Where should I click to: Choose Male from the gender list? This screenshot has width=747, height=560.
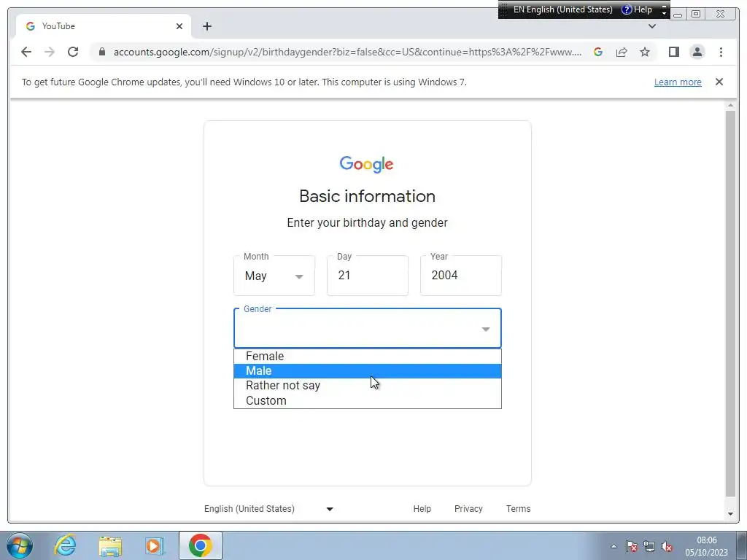pyautogui.click(x=368, y=371)
